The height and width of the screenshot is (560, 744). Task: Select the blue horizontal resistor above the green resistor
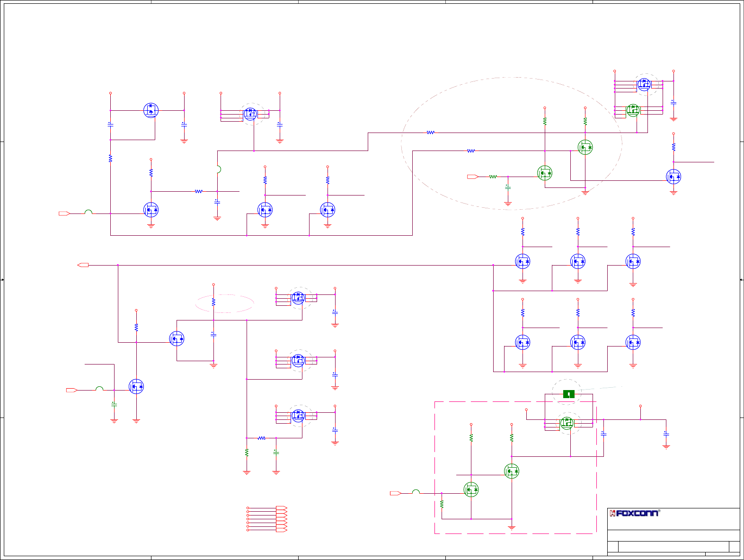[261, 438]
